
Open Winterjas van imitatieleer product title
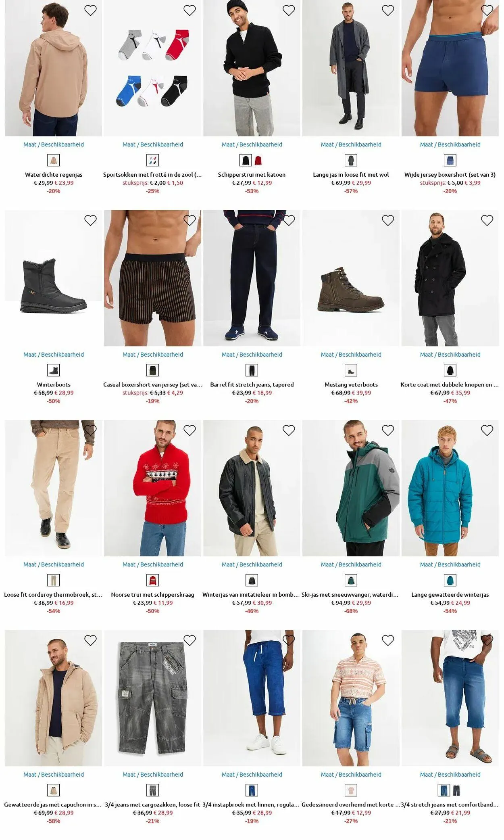click(x=250, y=595)
